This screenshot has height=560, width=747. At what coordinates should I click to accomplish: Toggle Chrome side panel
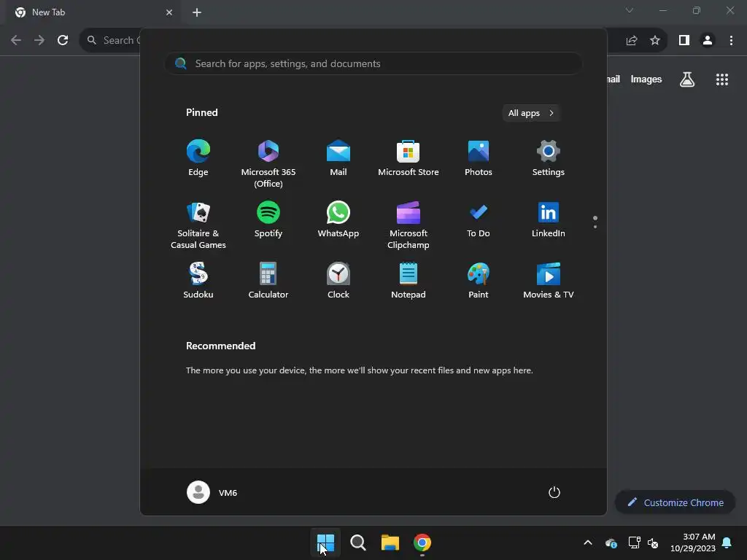(x=684, y=40)
